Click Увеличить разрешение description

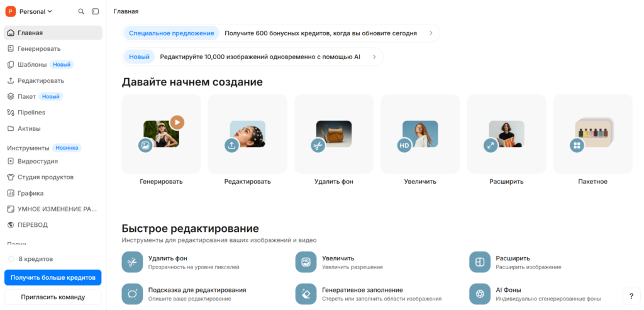352,267
